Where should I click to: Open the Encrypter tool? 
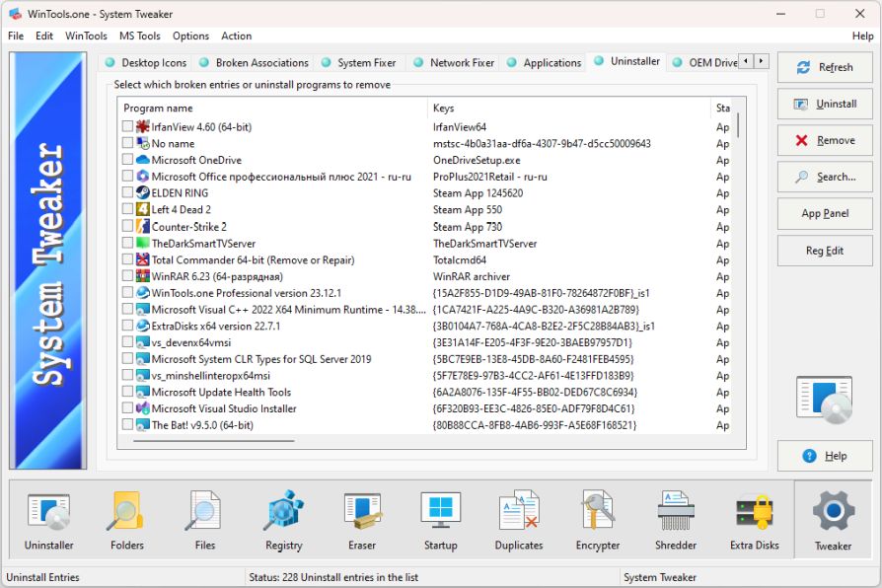(598, 521)
